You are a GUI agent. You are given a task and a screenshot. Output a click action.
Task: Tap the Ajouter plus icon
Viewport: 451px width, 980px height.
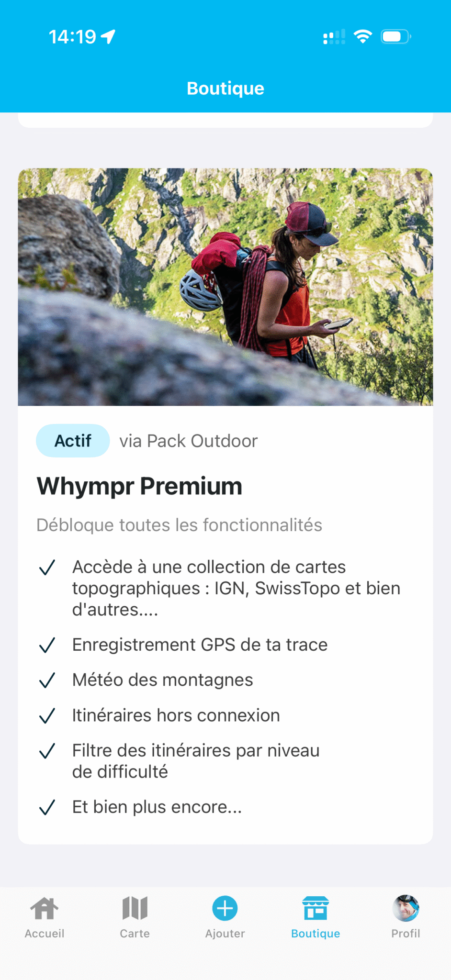[x=225, y=908]
